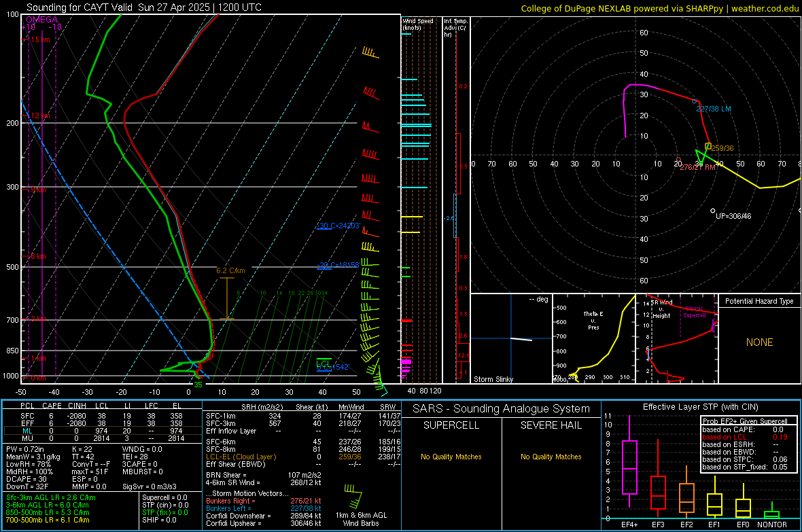Click the 0 C=1542' freezing level label
Image resolution: width=802 pixels, height=532 pixels.
333,368
